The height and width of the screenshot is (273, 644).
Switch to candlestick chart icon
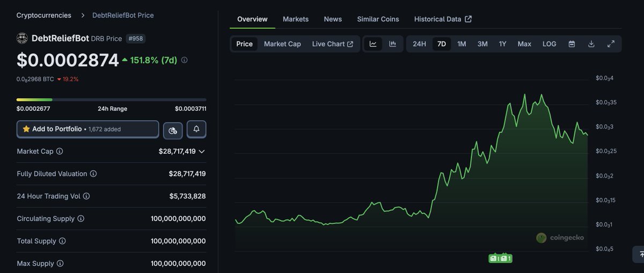393,44
